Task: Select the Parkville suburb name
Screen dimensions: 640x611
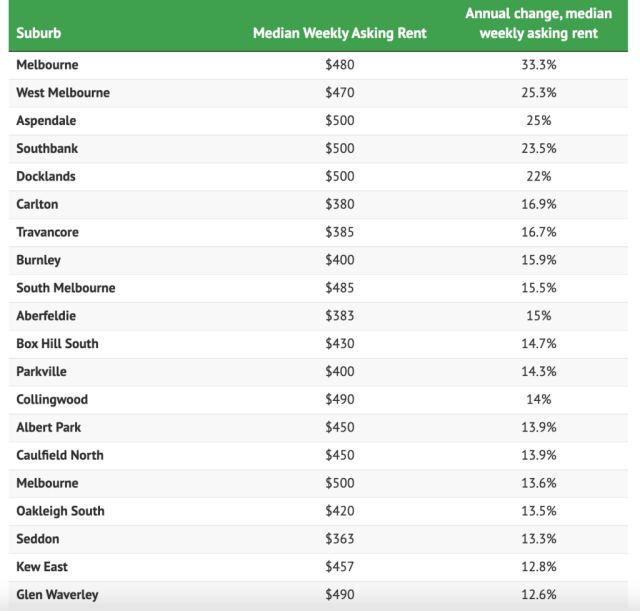Action: 43,372
